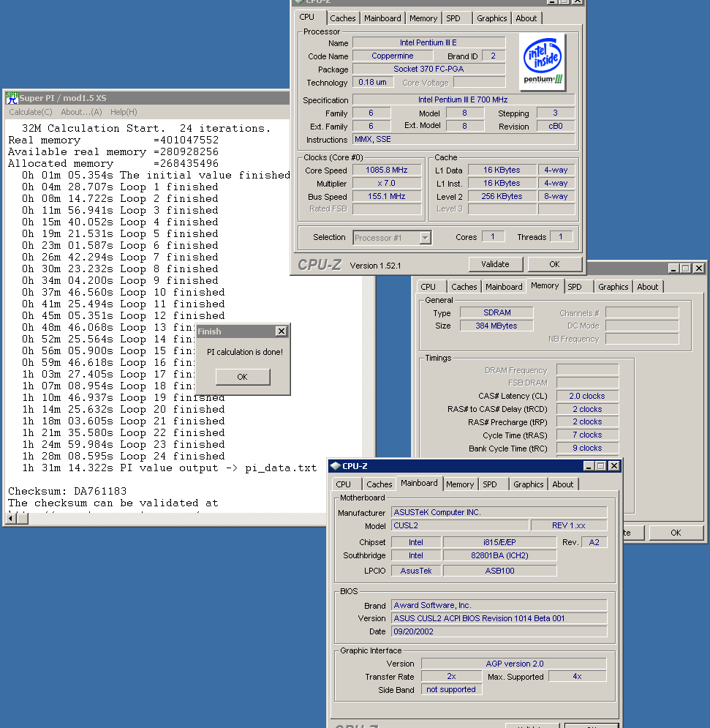Screen dimensions: 710x728
Task: Maximize the CPU-Z Mainboard window
Action: pyautogui.click(x=600, y=466)
